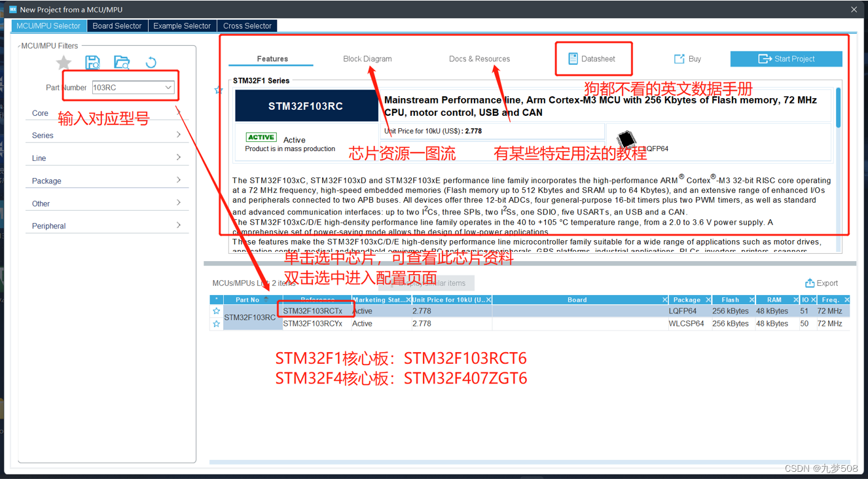Open the Features tab
This screenshot has height=479, width=868.
pyautogui.click(x=272, y=59)
